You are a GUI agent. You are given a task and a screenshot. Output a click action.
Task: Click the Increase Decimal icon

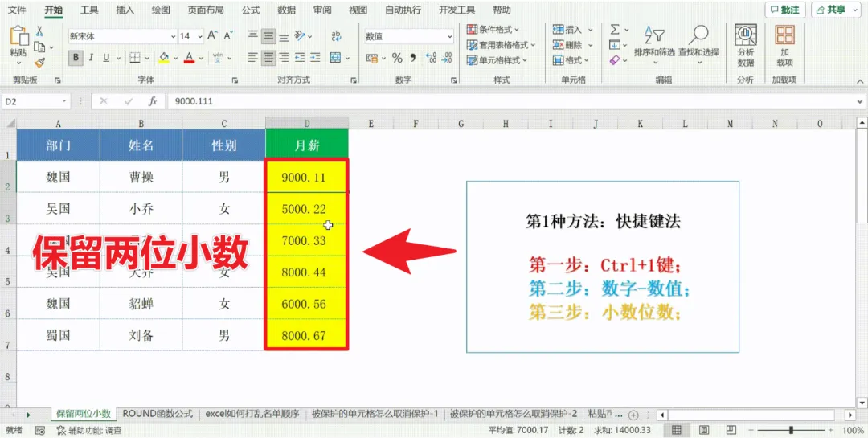[x=431, y=58]
